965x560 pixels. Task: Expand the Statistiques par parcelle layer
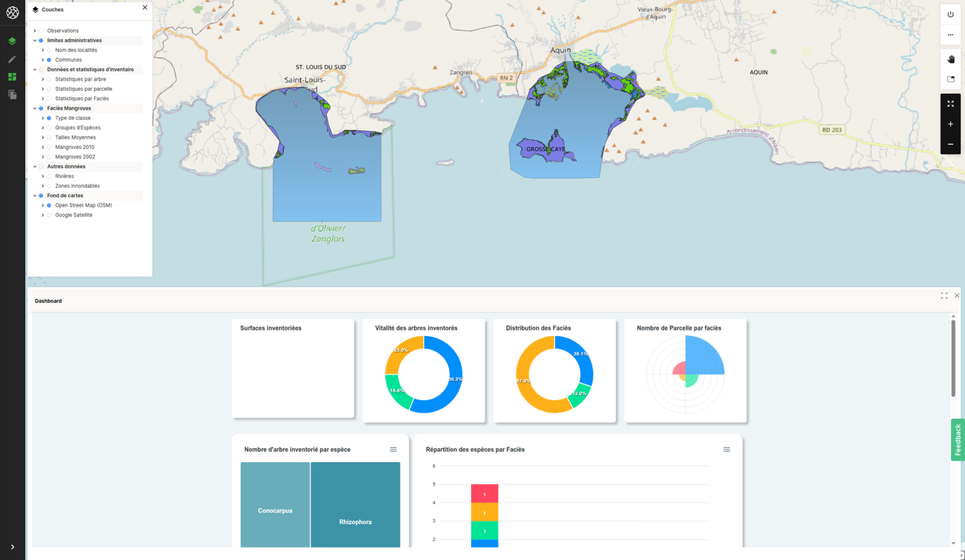point(42,89)
